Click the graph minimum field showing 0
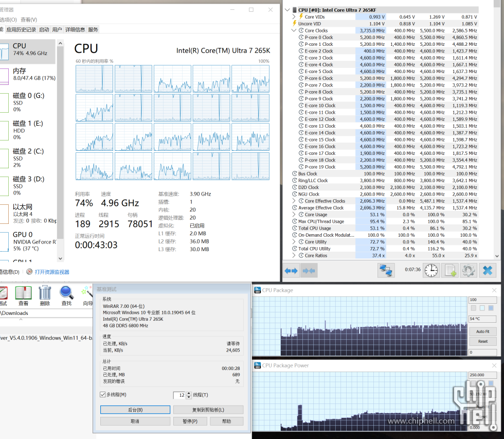 482,353
